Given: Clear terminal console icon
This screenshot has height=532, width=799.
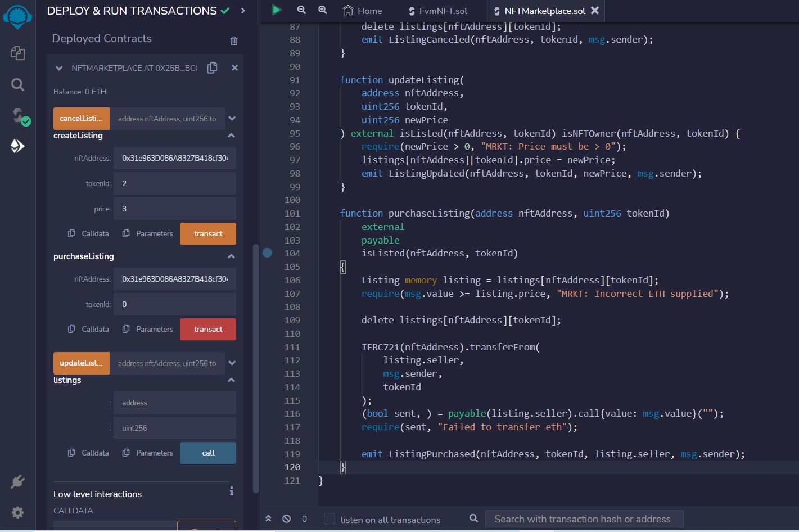Looking at the screenshot, I should pos(287,519).
